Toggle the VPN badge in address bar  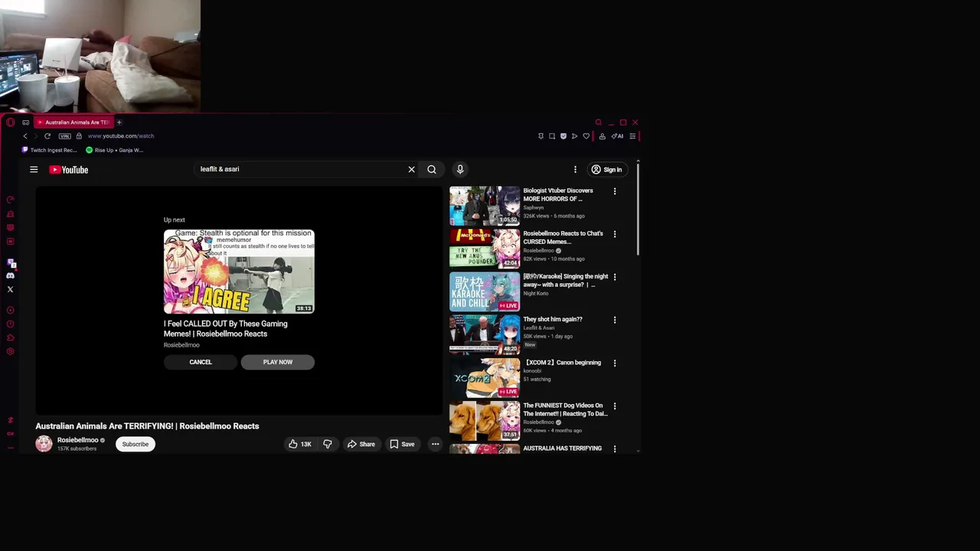[x=65, y=136]
